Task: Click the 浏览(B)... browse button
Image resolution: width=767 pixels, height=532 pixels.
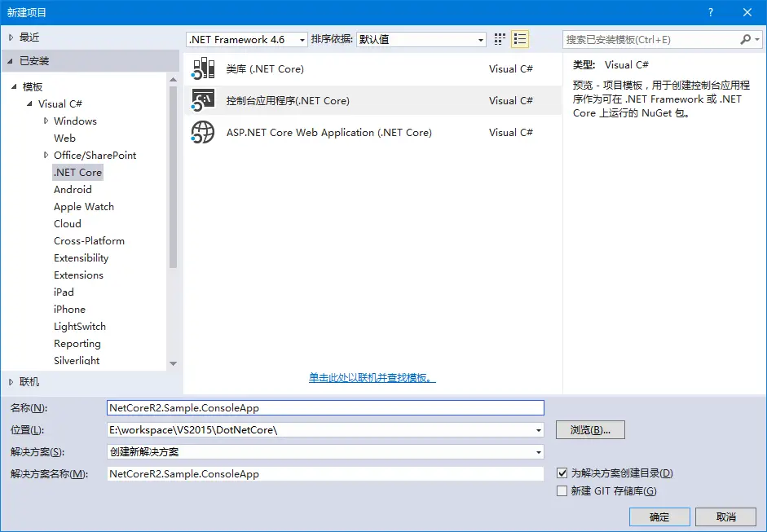Action: pos(590,430)
